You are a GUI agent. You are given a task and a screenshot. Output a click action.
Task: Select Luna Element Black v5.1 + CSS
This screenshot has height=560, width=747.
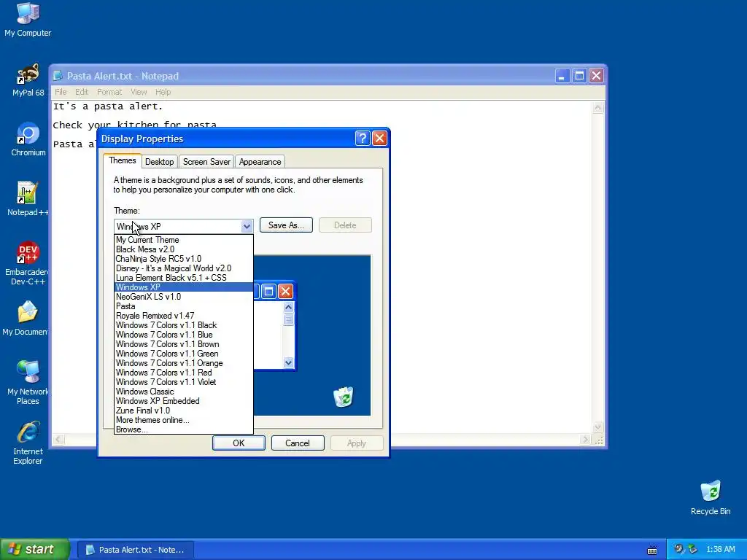coord(184,278)
